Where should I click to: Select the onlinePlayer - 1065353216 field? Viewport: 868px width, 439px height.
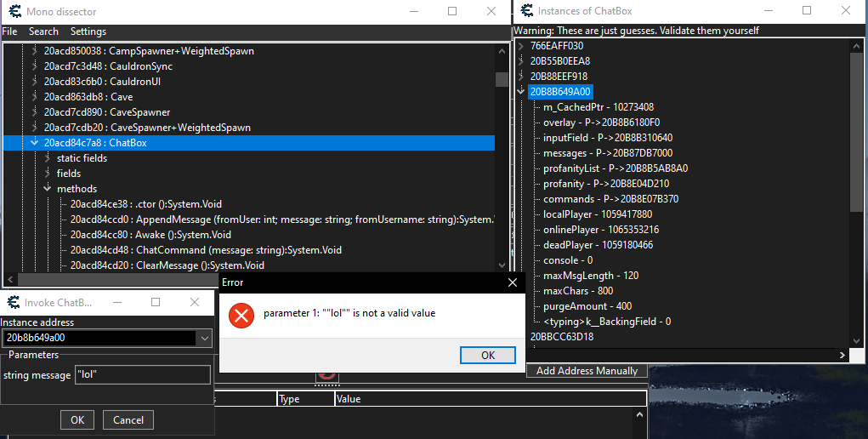coord(601,230)
